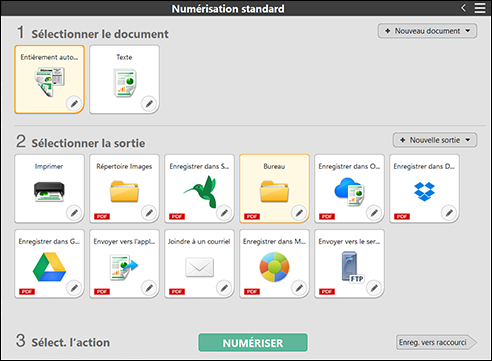492x361 pixels.
Task: Open the Nouvelle sortie dropdown
Action: [x=435, y=140]
